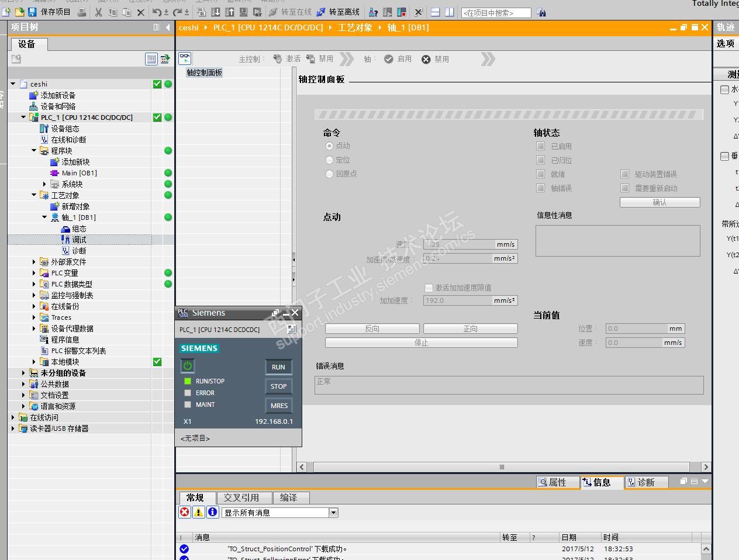Expand the 监控与强制表 tree node
739x560 pixels.
[x=34, y=295]
